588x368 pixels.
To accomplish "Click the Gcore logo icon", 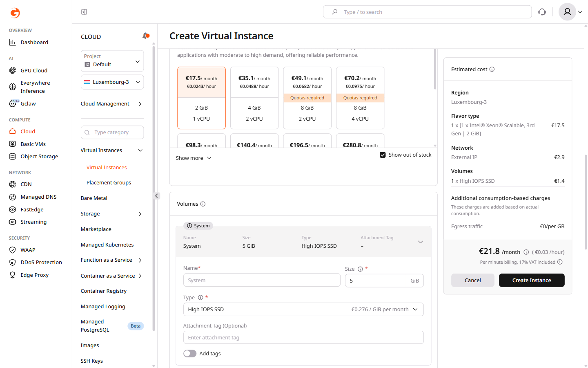I will pos(15,13).
